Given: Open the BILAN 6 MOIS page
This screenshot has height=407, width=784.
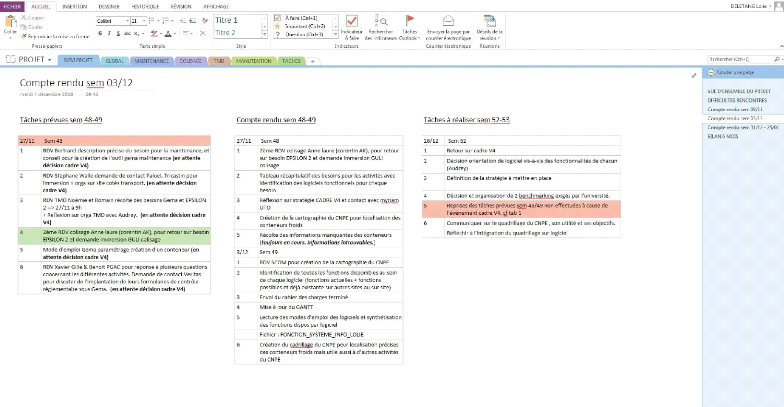Looking at the screenshot, I should 722,135.
